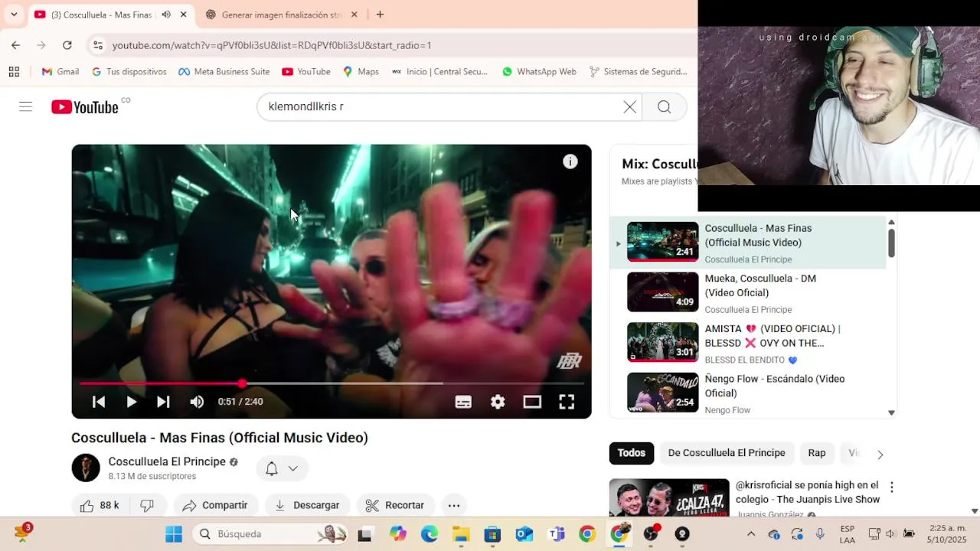The width and height of the screenshot is (980, 551).
Task: Open the Maps bookmark
Action: pyautogui.click(x=361, y=71)
